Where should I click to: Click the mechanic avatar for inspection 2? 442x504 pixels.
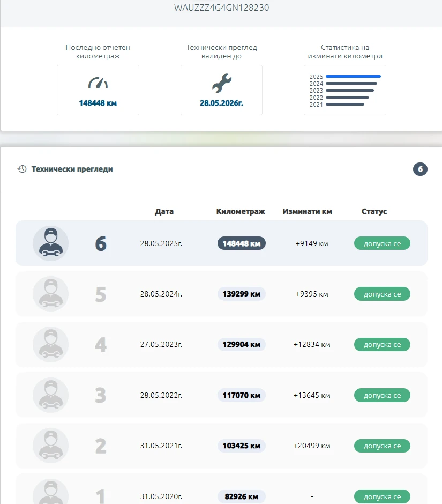pyautogui.click(x=50, y=446)
